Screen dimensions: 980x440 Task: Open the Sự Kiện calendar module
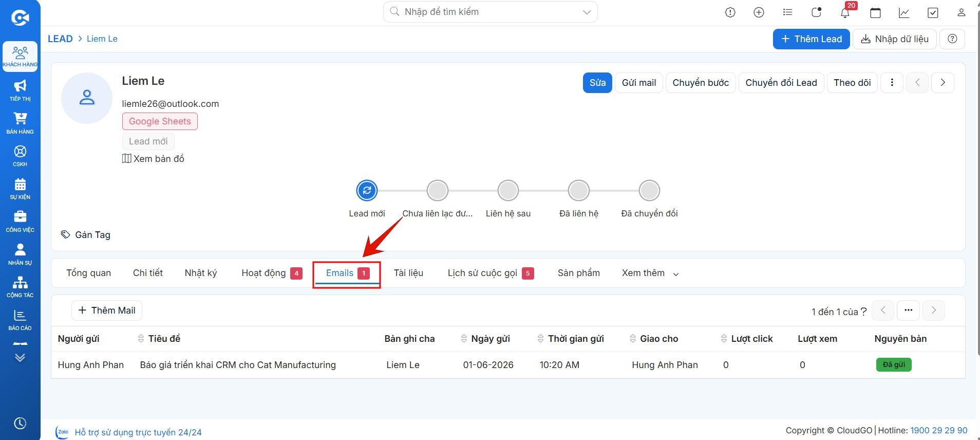pos(20,189)
